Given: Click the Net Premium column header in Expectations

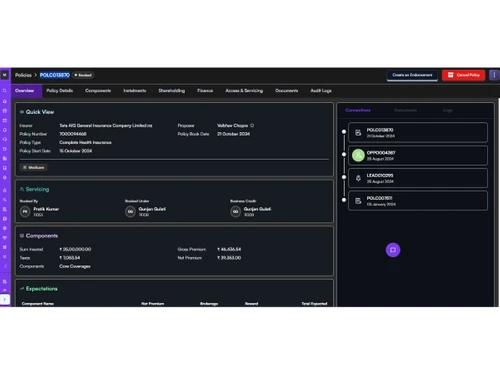Looking at the screenshot, I should click(153, 304).
